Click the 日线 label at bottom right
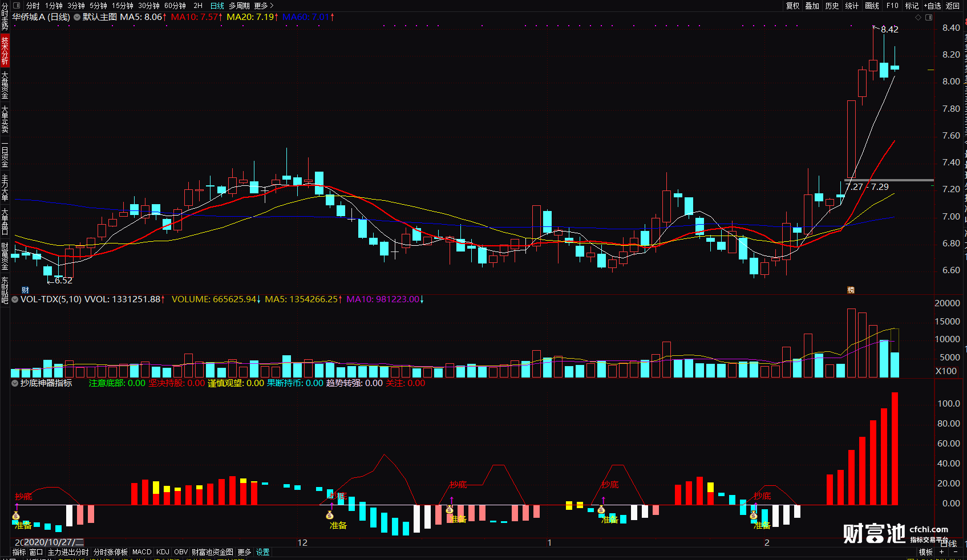 coord(948,543)
